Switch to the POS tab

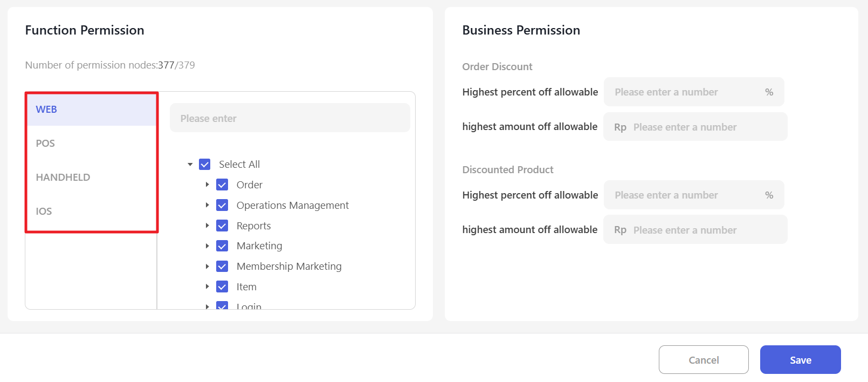(x=45, y=144)
